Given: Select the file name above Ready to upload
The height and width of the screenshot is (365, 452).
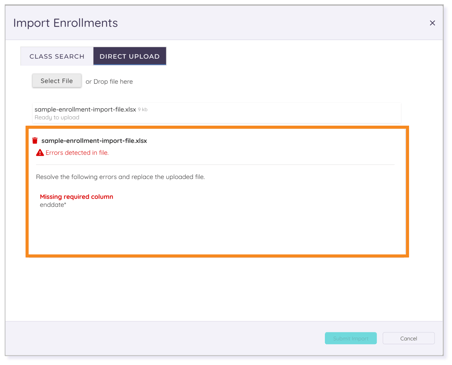Looking at the screenshot, I should (85, 109).
